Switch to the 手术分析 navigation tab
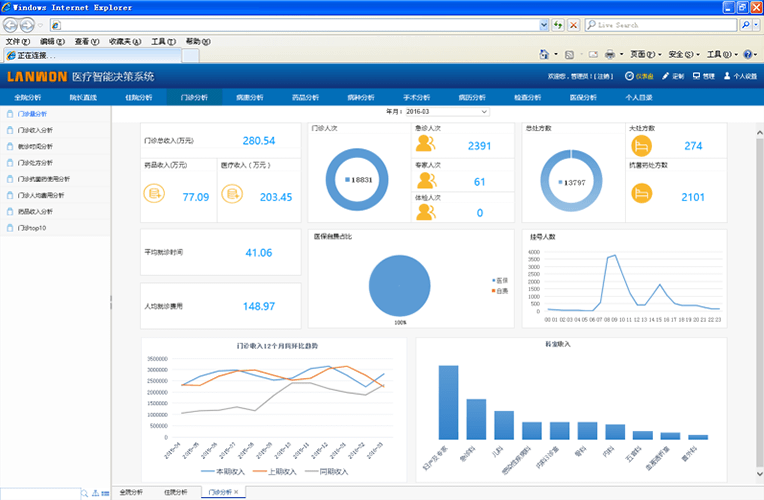Viewport: 764px width, 500px height. [417, 97]
